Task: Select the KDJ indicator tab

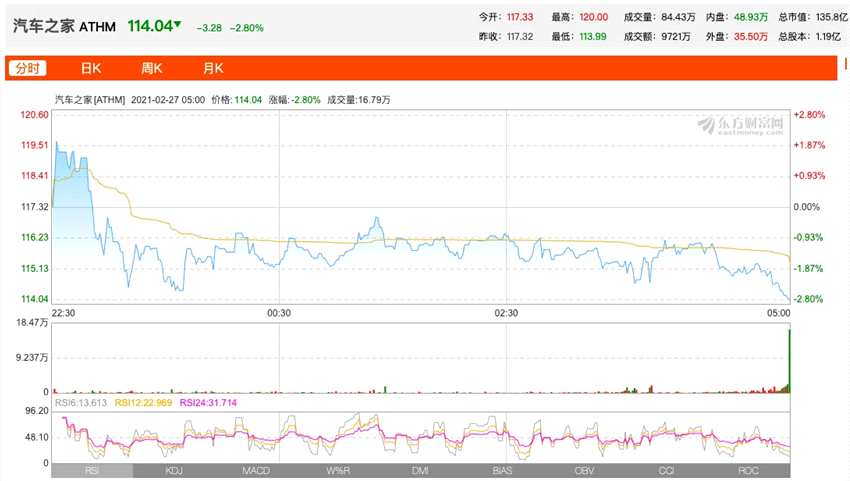Action: [x=174, y=471]
